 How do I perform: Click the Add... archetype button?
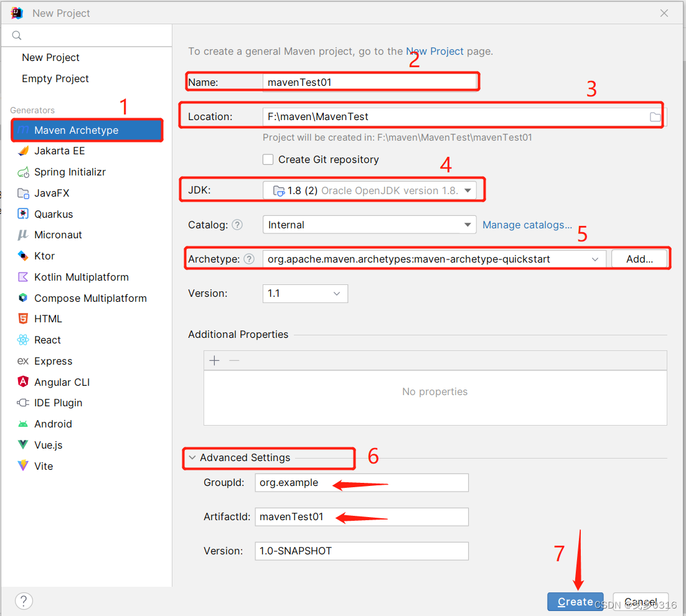(x=639, y=259)
